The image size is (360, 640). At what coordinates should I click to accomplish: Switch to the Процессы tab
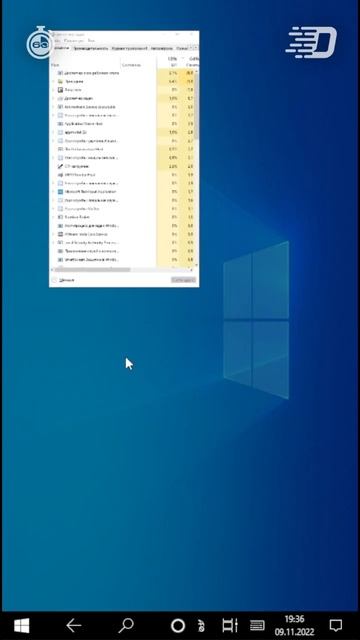61,48
